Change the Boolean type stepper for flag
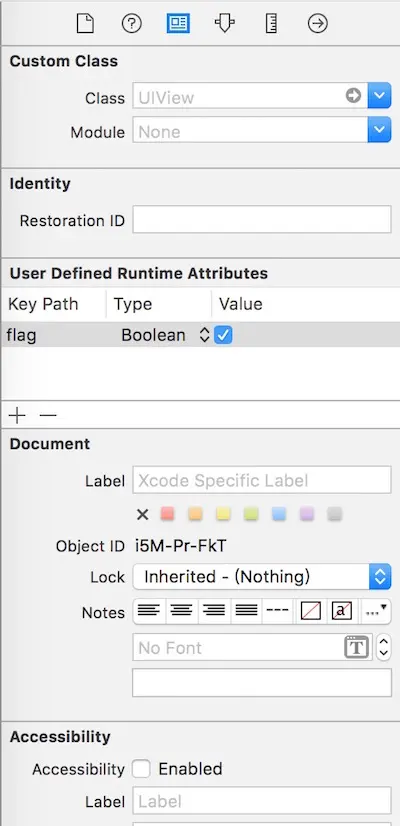400x826 pixels. pos(204,336)
